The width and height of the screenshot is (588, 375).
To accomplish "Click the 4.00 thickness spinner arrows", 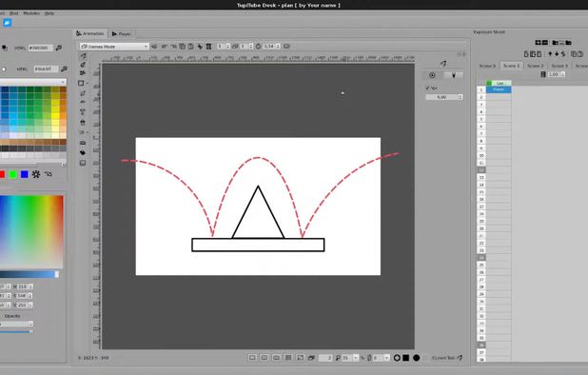I will pos(461,97).
